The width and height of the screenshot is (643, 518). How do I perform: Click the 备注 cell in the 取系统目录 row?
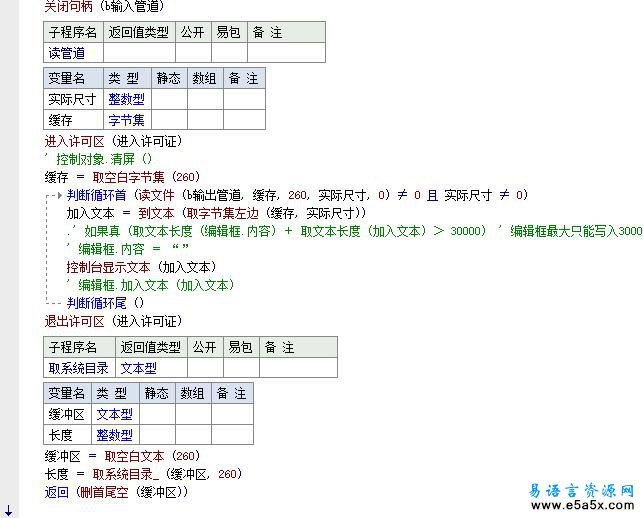298,368
